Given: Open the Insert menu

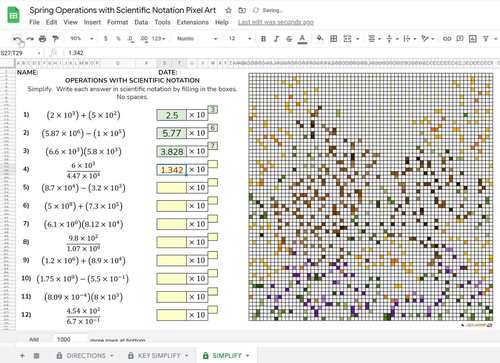Looking at the screenshot, I should click(x=92, y=22).
